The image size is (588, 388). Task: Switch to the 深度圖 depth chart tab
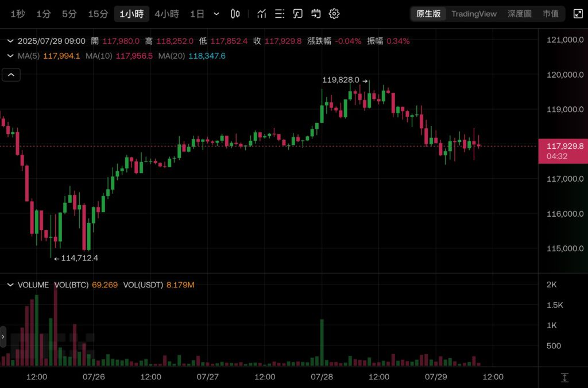pos(519,14)
